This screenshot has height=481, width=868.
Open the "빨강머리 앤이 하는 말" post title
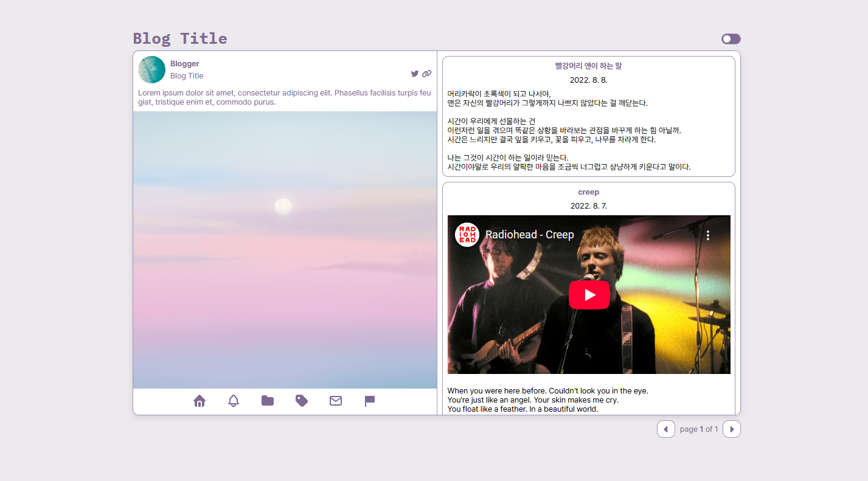589,66
